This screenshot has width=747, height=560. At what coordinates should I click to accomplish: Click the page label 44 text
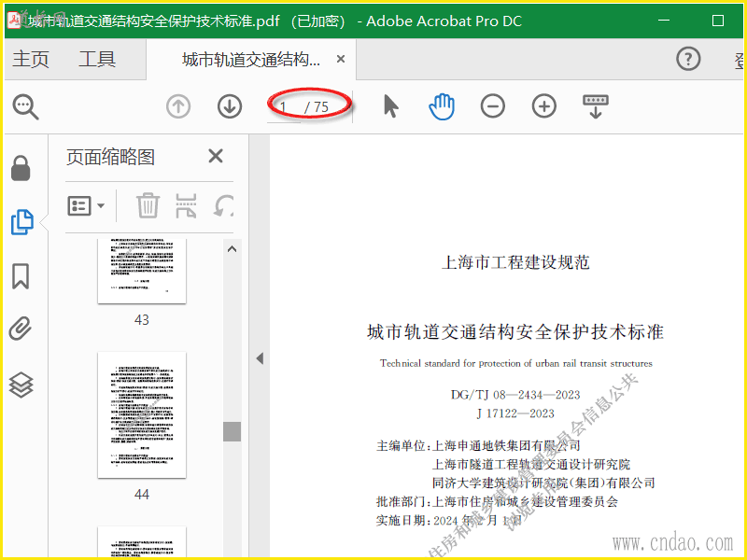click(142, 495)
